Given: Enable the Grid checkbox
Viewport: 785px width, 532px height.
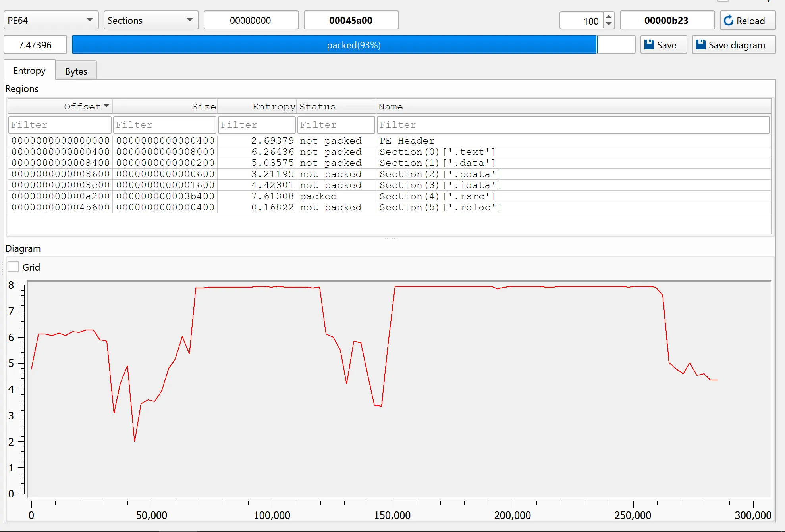Looking at the screenshot, I should coord(14,267).
